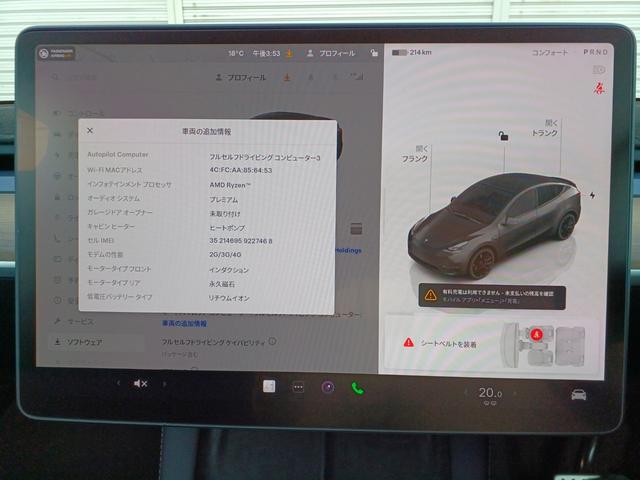The width and height of the screenshot is (640, 480).
Task: Tap the info icon beside フルセルフドライビング ケイパビリティ
Action: coord(273,341)
